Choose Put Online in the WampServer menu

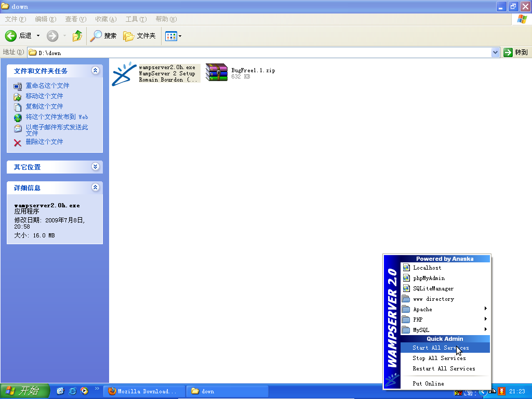(x=445, y=383)
